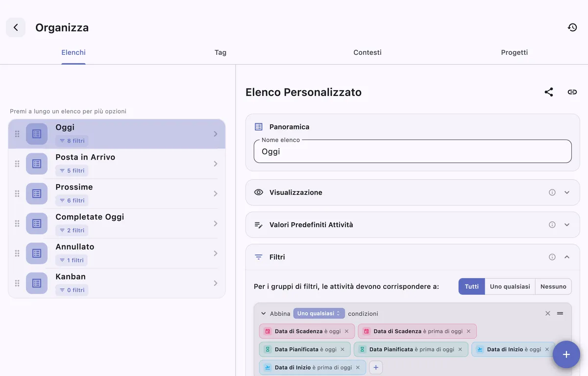588x376 pixels.
Task: Click the drag handle of Completate Oggi
Action: [17, 224]
